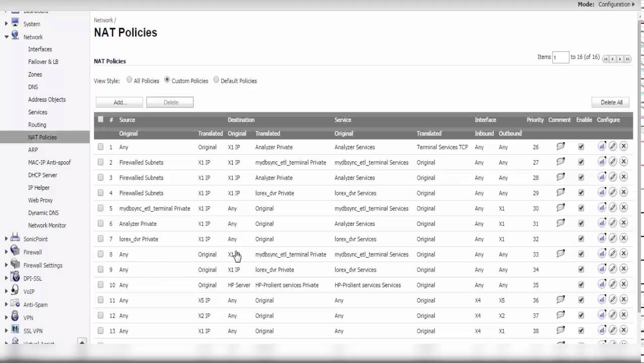Show statistics icon for policy 5
644x363 pixels.
[602, 208]
